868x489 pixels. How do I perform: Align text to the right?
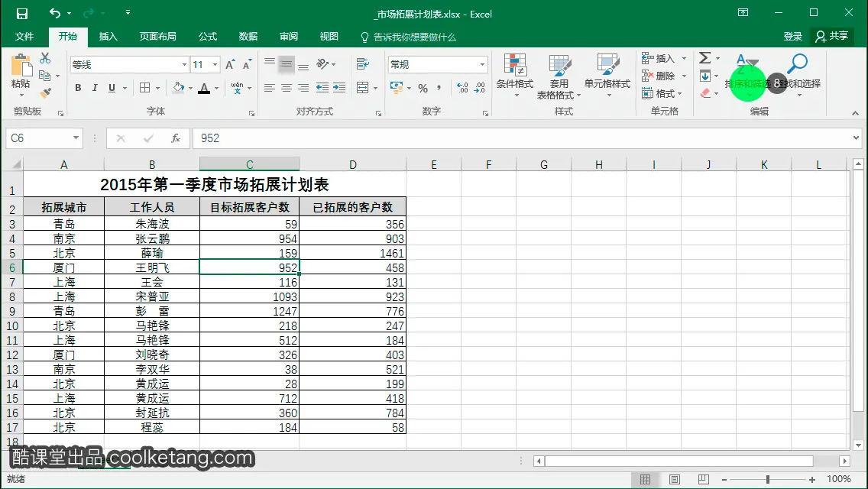(x=303, y=88)
